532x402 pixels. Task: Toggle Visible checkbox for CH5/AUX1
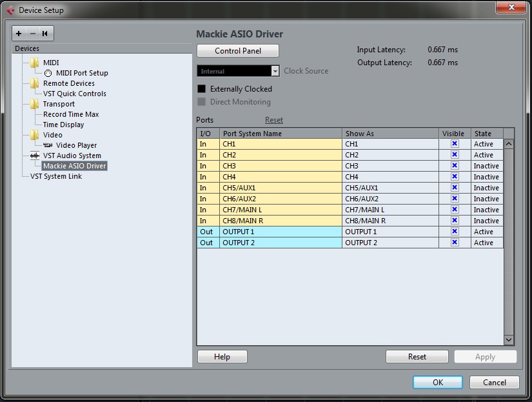[455, 187]
